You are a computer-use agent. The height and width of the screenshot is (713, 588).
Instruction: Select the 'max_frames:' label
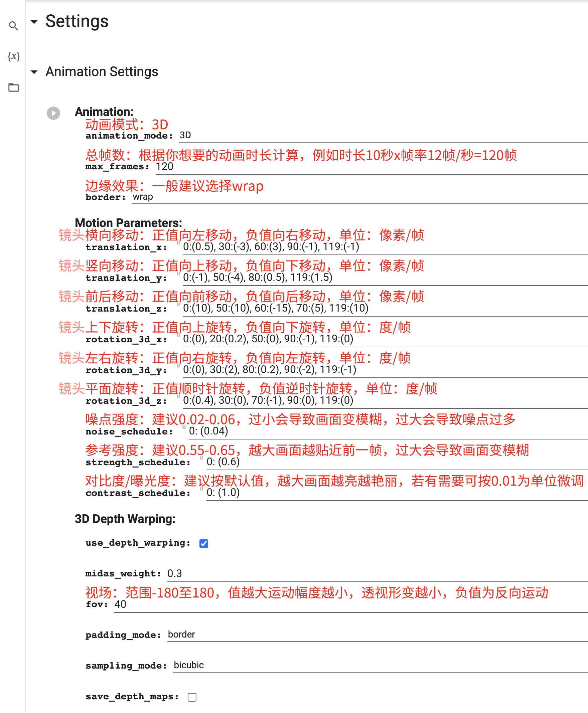click(x=117, y=167)
